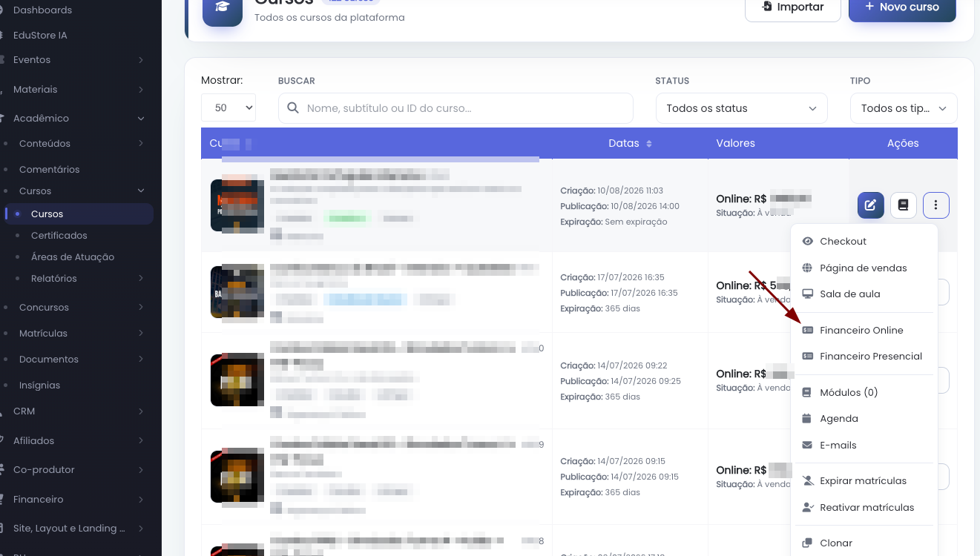
Task: Click the monitor icon beside Sala de aula
Action: point(808,294)
